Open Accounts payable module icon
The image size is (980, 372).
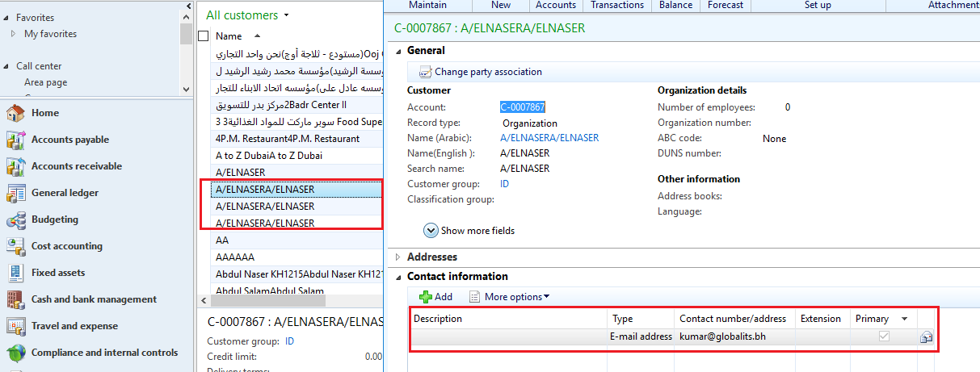[15, 140]
